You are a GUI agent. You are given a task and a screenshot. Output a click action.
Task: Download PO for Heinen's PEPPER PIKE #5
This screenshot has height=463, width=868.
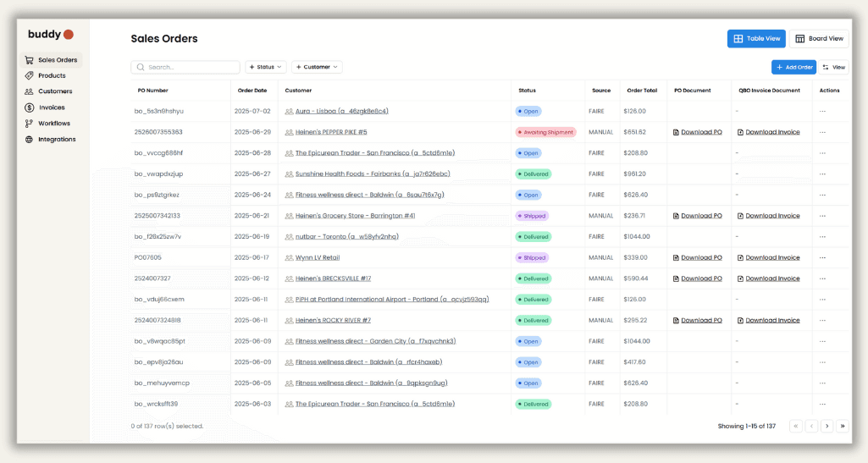[x=698, y=132]
